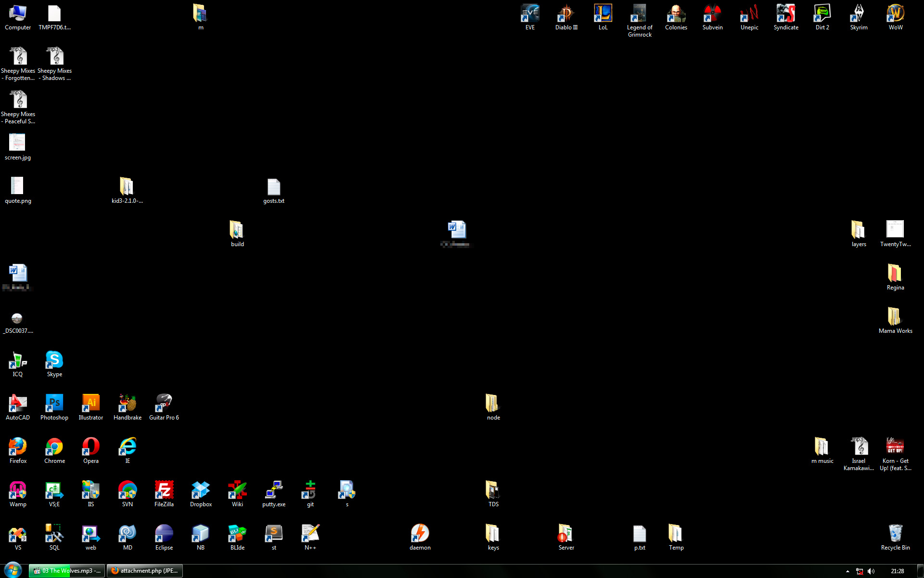The width and height of the screenshot is (924, 578).
Task: Select the putty.exe desktop icon
Action: pyautogui.click(x=274, y=490)
